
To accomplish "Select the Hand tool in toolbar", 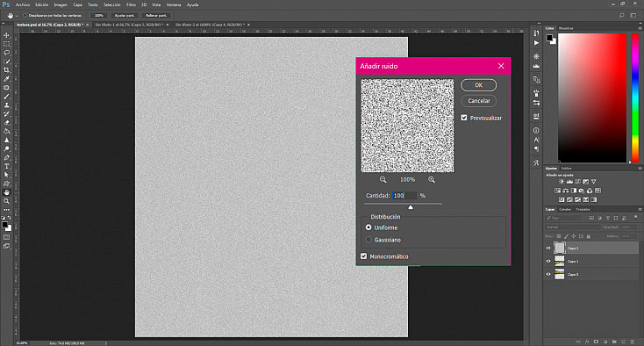I will (6, 192).
